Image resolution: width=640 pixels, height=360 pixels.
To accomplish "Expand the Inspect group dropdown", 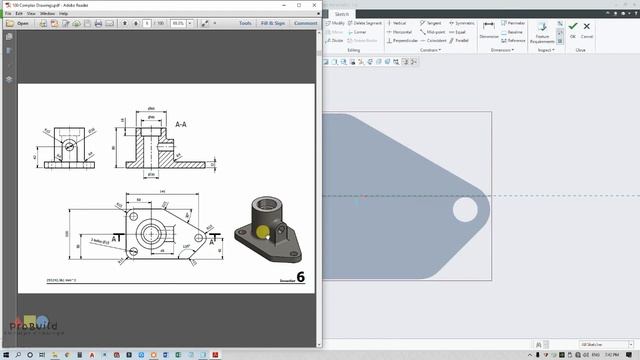I will tap(546, 50).
